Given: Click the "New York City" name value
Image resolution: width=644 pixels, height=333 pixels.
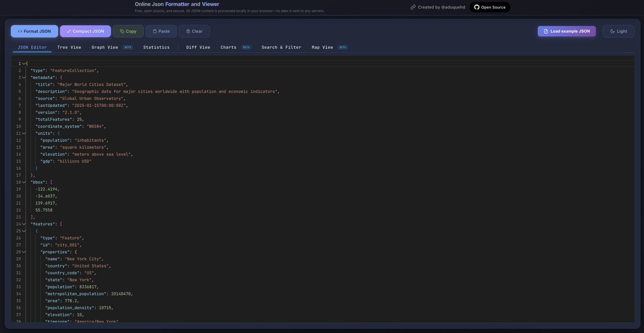Looking at the screenshot, I should [83, 259].
